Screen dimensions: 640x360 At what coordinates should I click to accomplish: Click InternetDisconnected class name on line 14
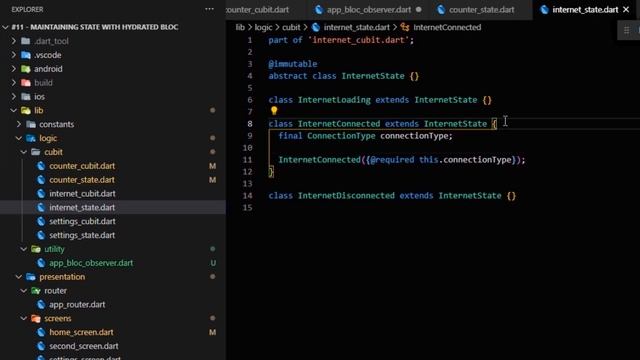[x=346, y=196]
